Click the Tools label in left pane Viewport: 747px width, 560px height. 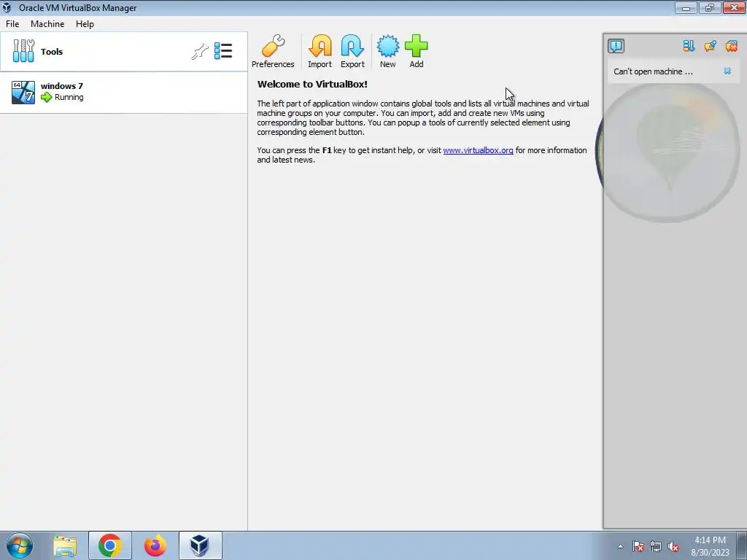pos(52,52)
